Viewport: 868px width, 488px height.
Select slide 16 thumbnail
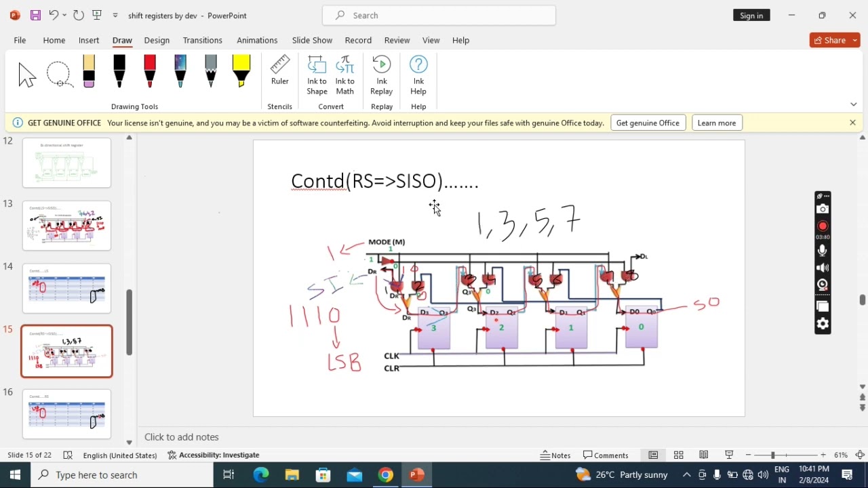coord(66,414)
